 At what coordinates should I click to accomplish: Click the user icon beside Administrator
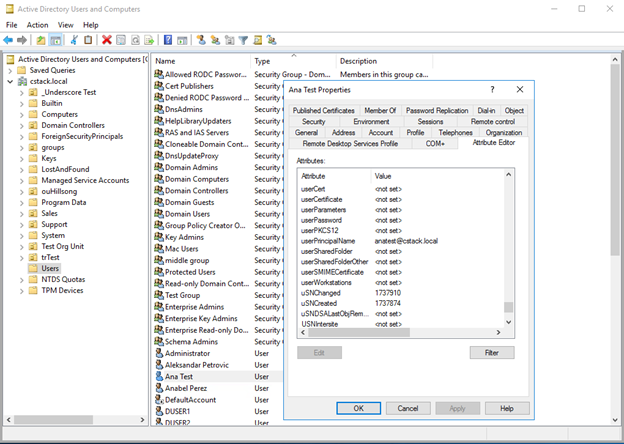[x=159, y=353]
